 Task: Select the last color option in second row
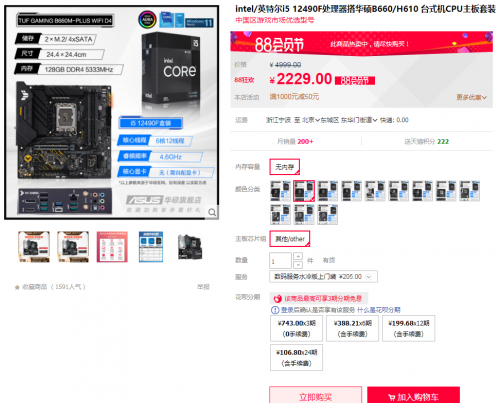point(328,214)
